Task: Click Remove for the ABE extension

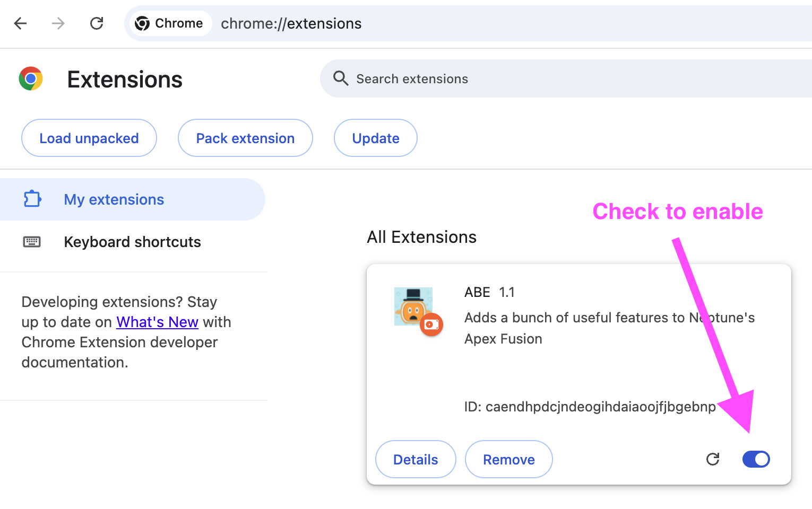Action: pyautogui.click(x=509, y=459)
